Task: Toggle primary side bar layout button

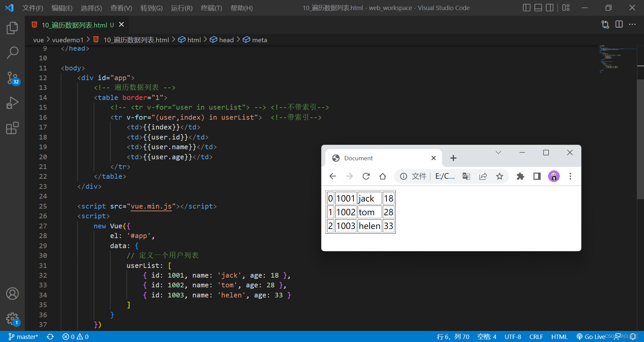Action: (527, 8)
